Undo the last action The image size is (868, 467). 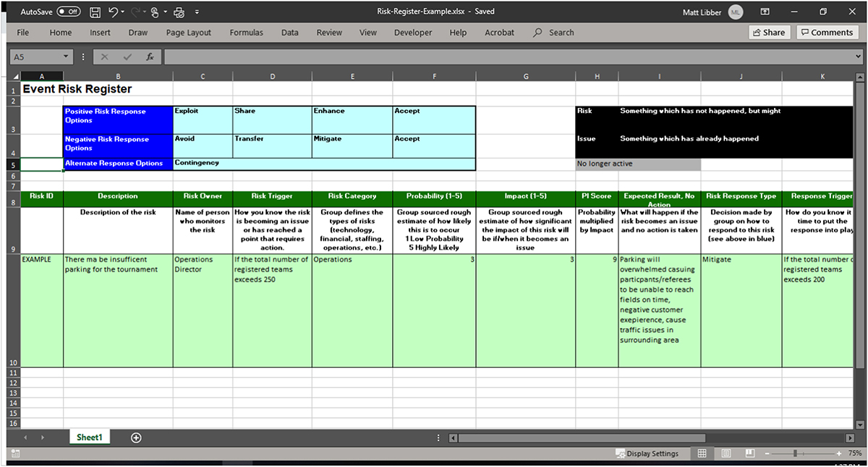(x=113, y=12)
